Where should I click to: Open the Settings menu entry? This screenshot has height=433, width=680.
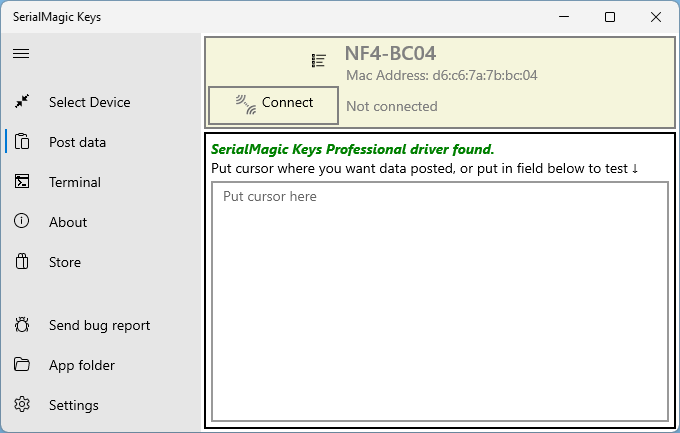tap(74, 405)
